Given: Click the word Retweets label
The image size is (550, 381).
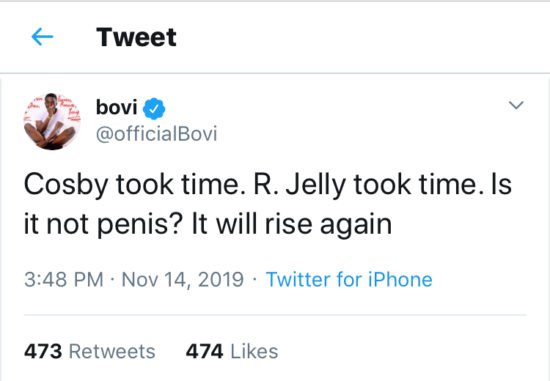Looking at the screenshot, I should tap(112, 351).
